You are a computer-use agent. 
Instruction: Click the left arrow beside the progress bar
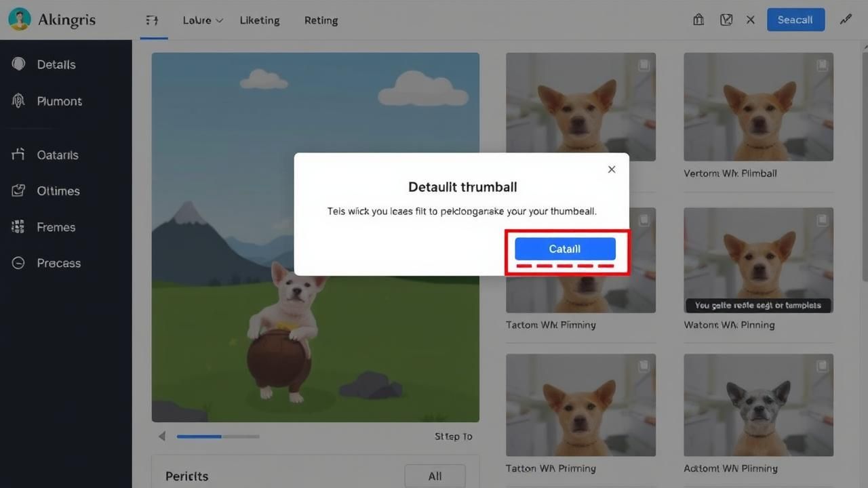pyautogui.click(x=161, y=436)
